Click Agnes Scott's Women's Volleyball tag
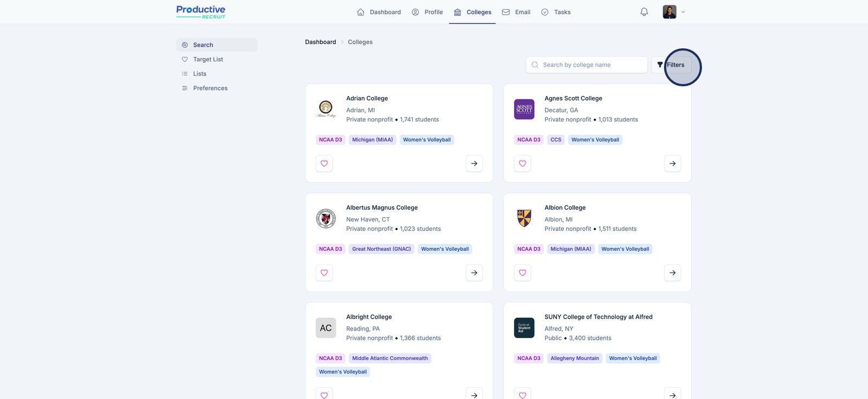This screenshot has height=399, width=868. coord(595,140)
